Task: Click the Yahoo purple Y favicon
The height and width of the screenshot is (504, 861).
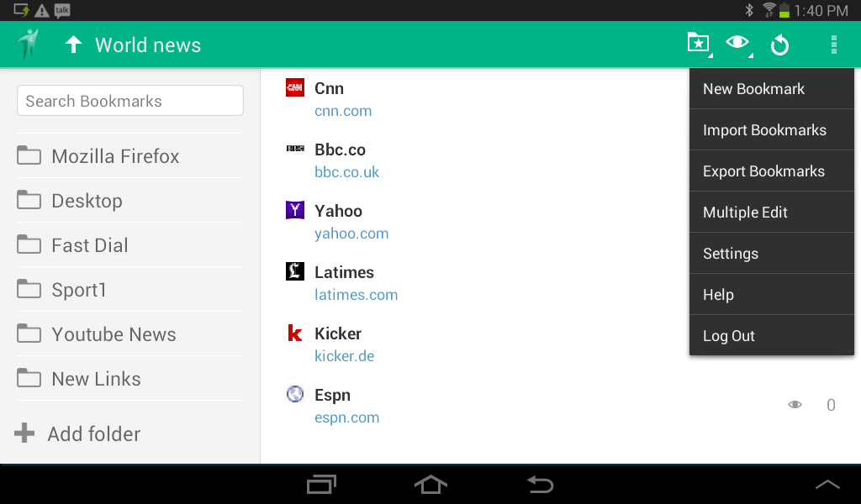Action: (295, 209)
